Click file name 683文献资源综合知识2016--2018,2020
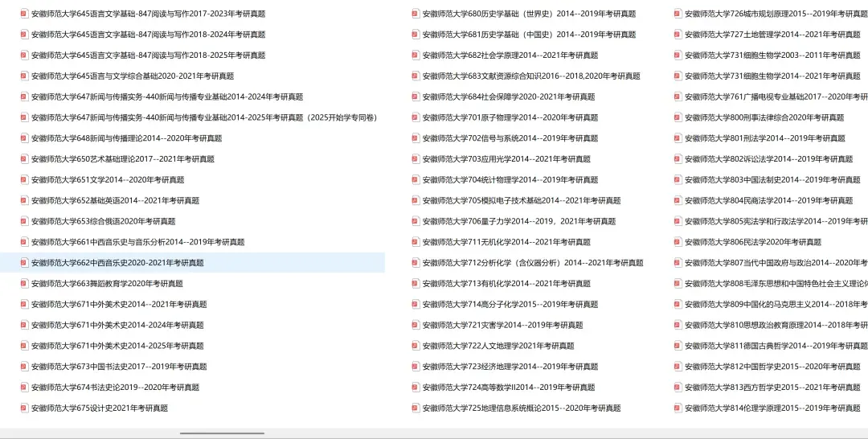Screen dimensions: 868x439 pos(531,76)
